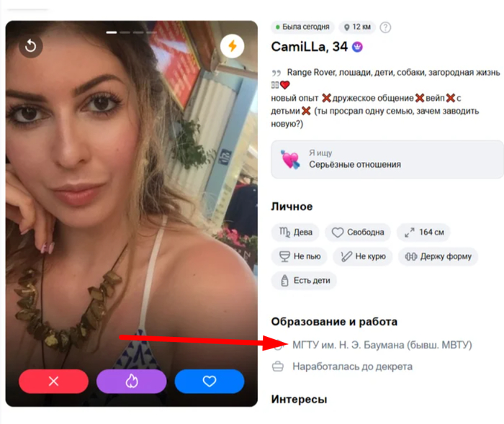This screenshot has height=424, width=504.
Task: Select the Держу форму dumbbell tag
Action: click(438, 256)
